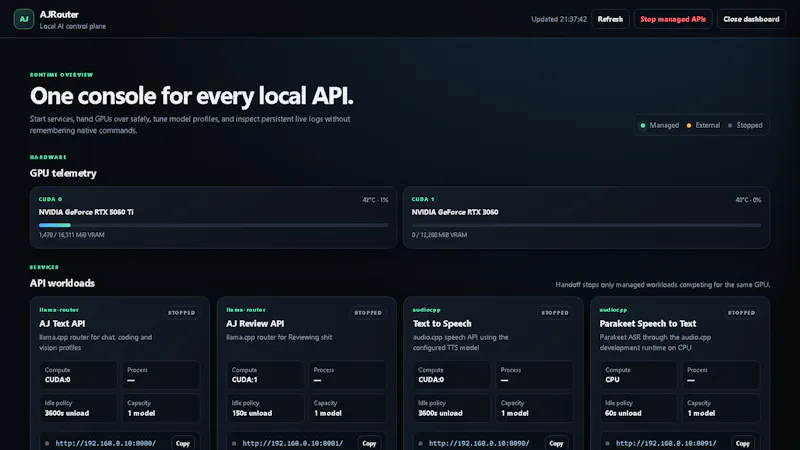Click the AJ Review API URL status dot
Screen dimensions: 800x450
click(234, 443)
